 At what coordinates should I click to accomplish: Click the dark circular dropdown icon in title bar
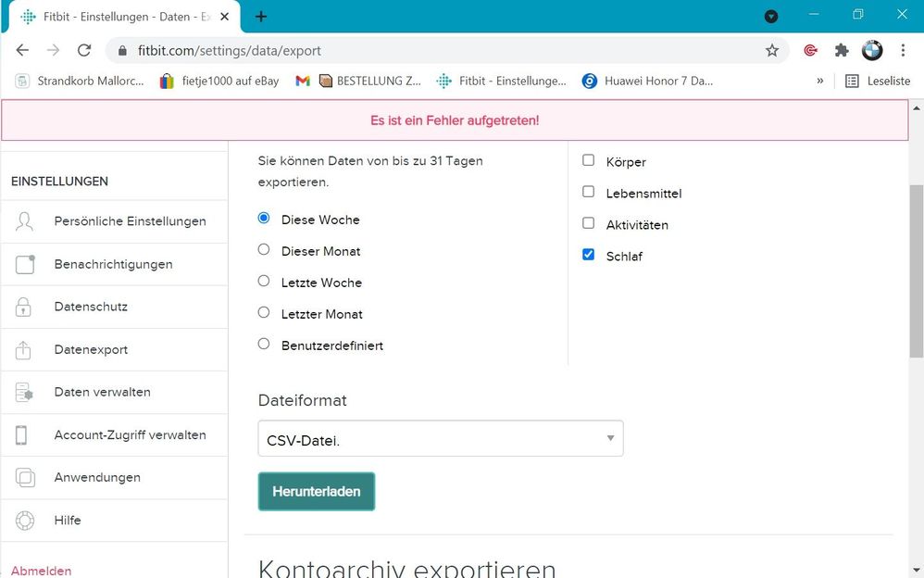[x=771, y=17]
